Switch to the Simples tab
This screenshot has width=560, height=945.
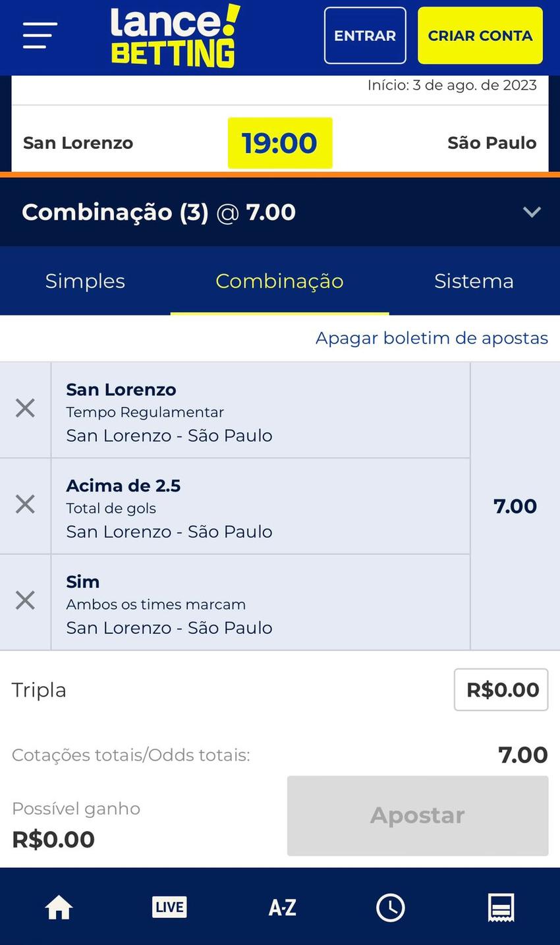85,281
